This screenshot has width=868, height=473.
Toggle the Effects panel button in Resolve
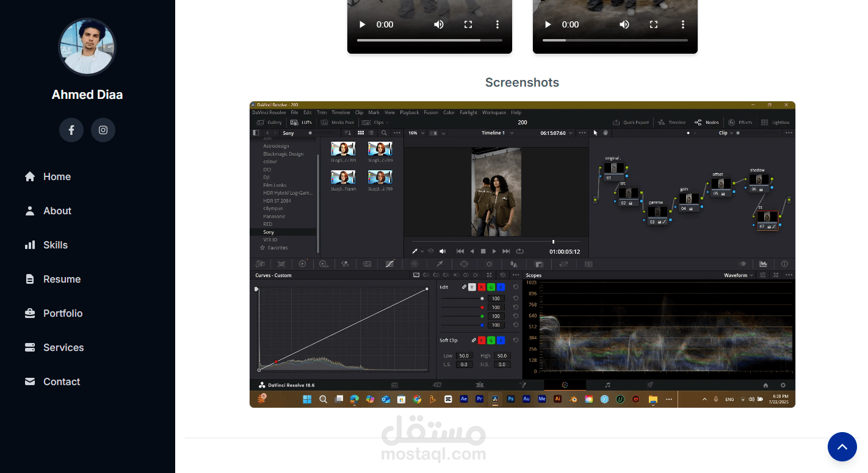pyautogui.click(x=740, y=122)
